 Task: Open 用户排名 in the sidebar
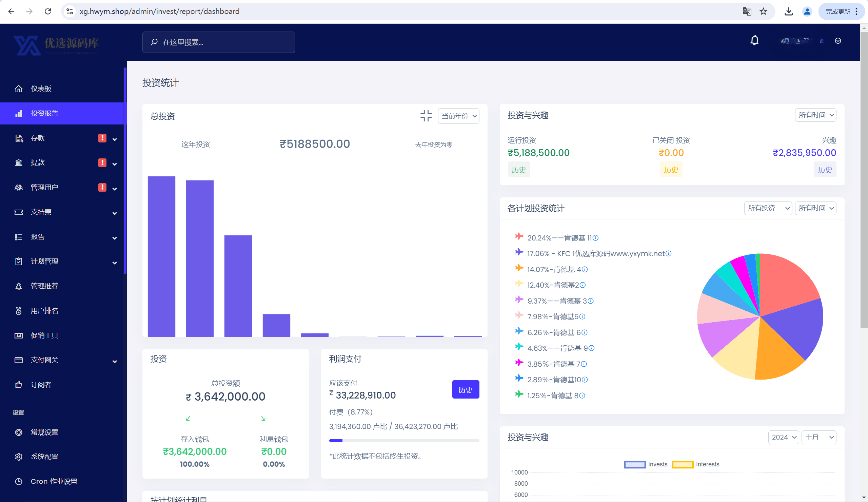point(44,311)
